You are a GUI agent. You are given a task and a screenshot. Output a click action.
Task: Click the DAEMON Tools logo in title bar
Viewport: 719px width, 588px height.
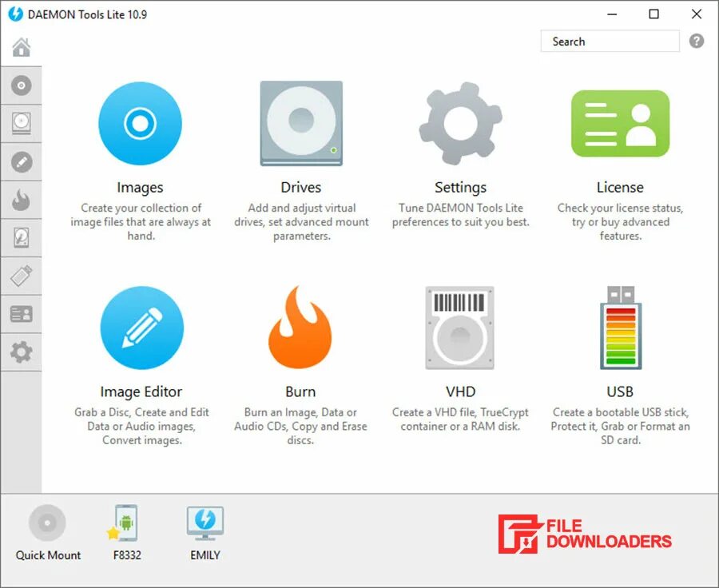coord(15,14)
